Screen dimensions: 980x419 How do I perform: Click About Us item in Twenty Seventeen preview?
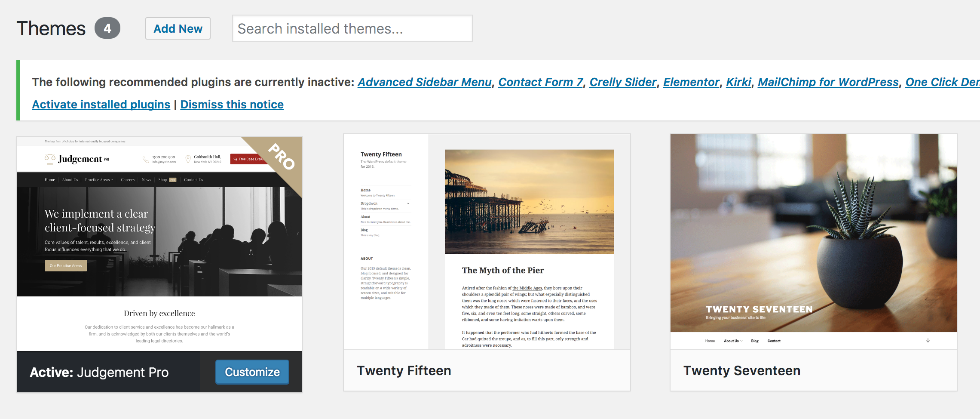733,341
